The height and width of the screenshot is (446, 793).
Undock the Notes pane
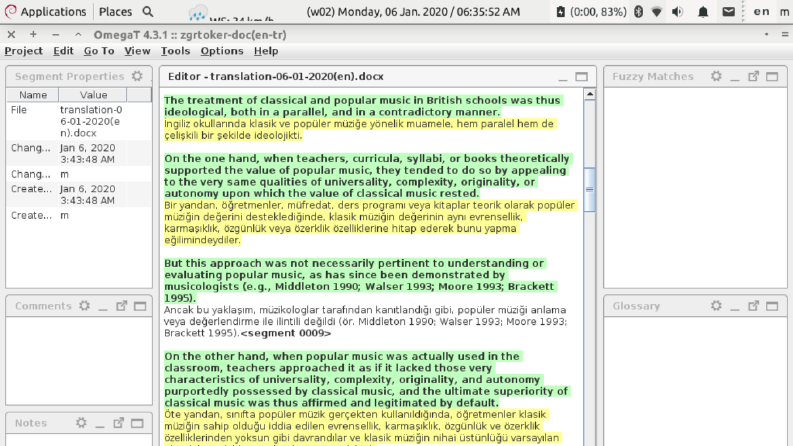[118, 423]
